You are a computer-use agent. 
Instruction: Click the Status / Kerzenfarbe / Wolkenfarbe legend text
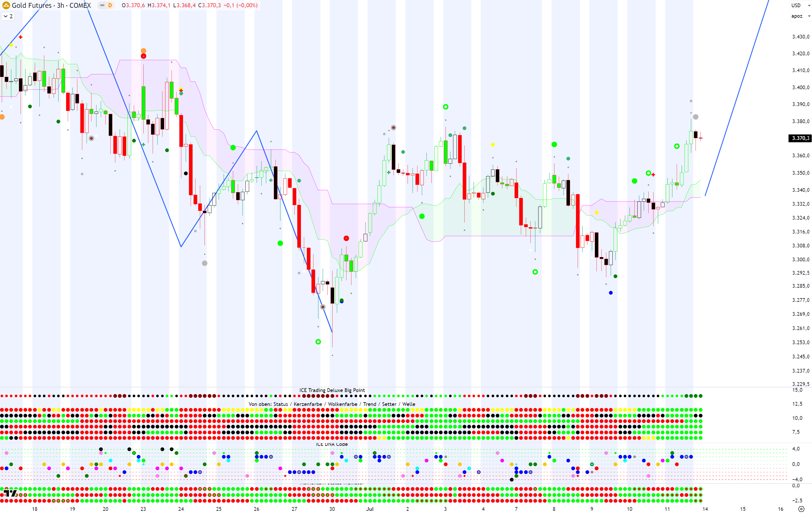click(x=332, y=404)
